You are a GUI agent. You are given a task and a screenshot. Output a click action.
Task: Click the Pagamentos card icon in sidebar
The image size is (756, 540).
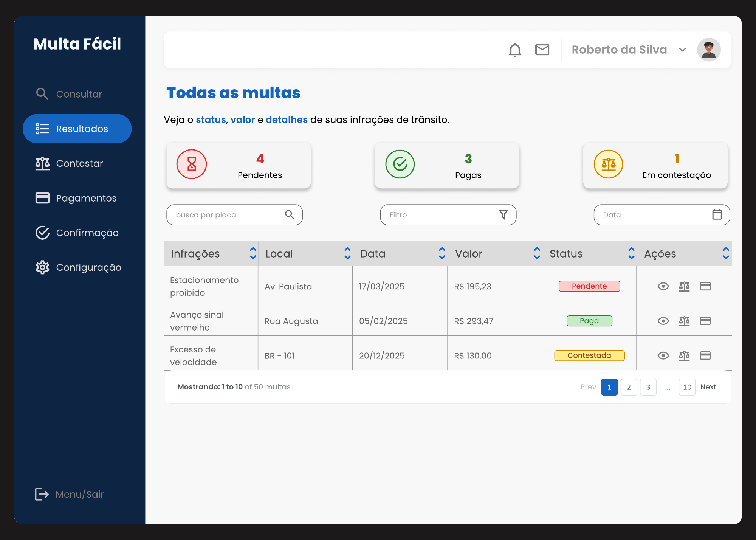point(42,198)
